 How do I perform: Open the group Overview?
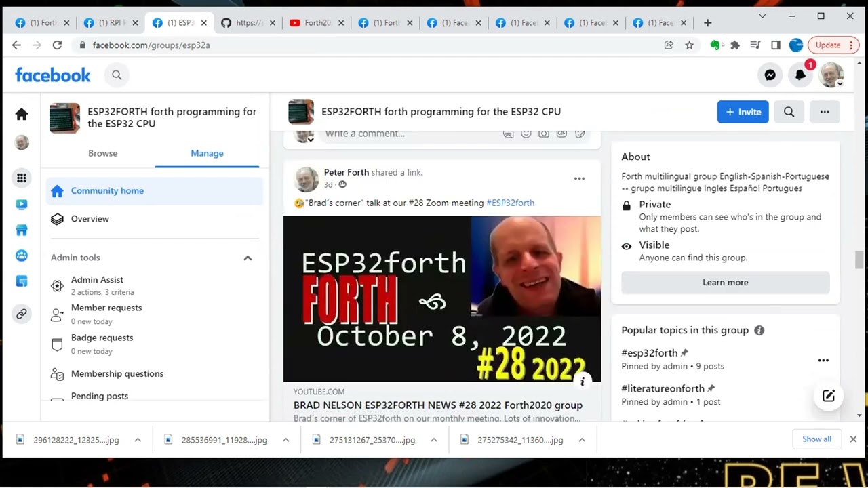click(155, 219)
